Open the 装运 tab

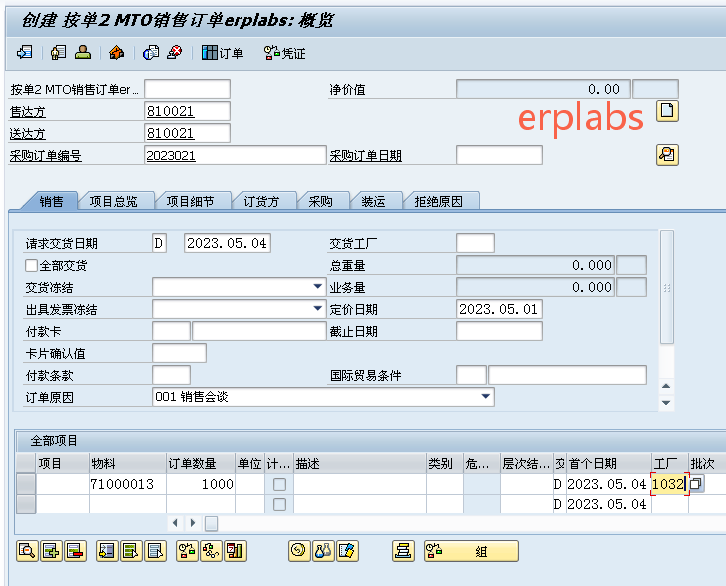tap(373, 201)
